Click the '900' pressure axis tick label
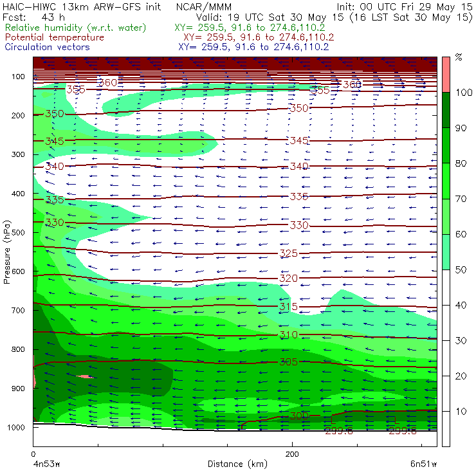Screen dimensions: 476x476 18,389
